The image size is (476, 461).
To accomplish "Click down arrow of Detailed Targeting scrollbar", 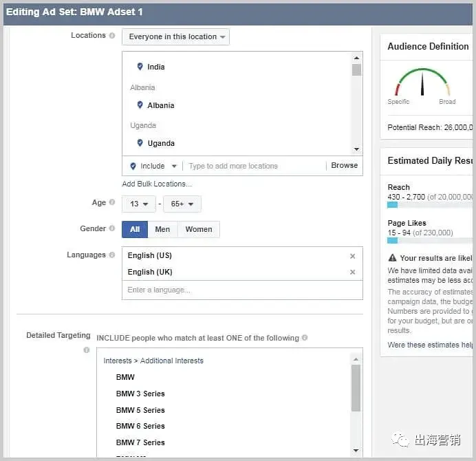I will coord(356,451).
